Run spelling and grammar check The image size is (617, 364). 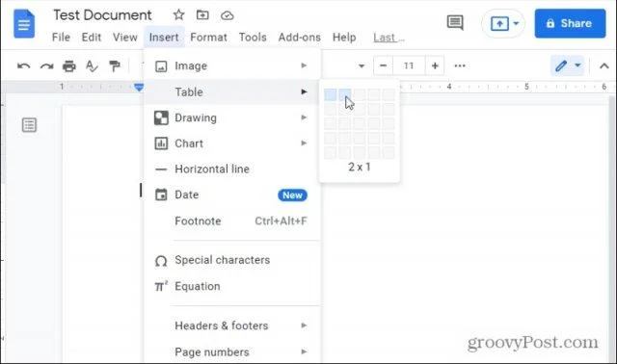coord(92,65)
